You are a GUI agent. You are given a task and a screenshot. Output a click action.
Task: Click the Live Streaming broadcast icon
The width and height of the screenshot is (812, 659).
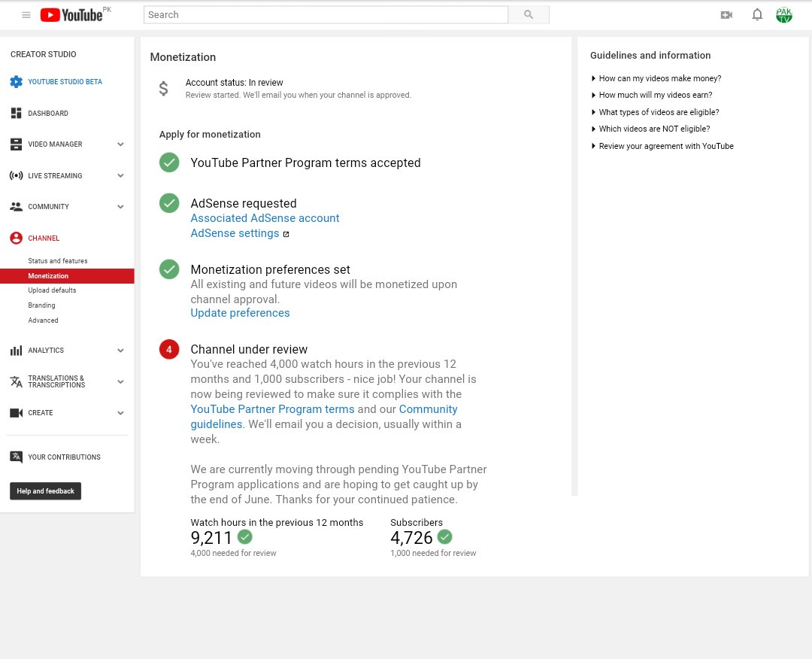(16, 175)
